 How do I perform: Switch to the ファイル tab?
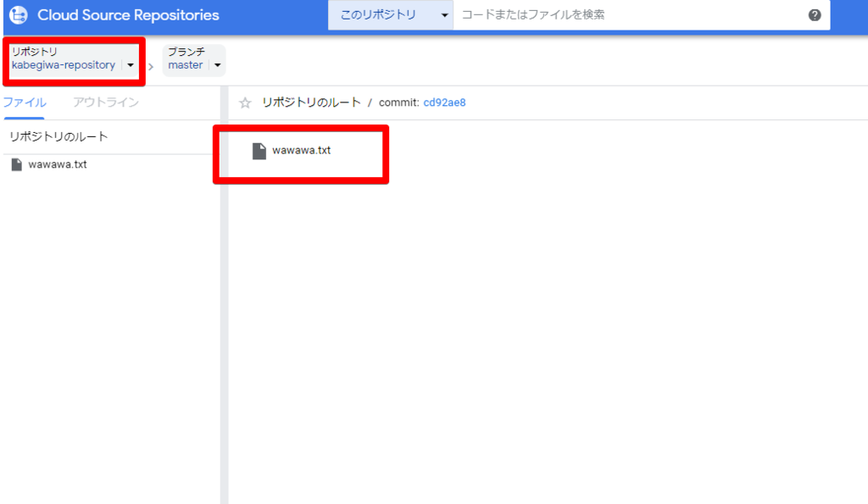[x=25, y=102]
